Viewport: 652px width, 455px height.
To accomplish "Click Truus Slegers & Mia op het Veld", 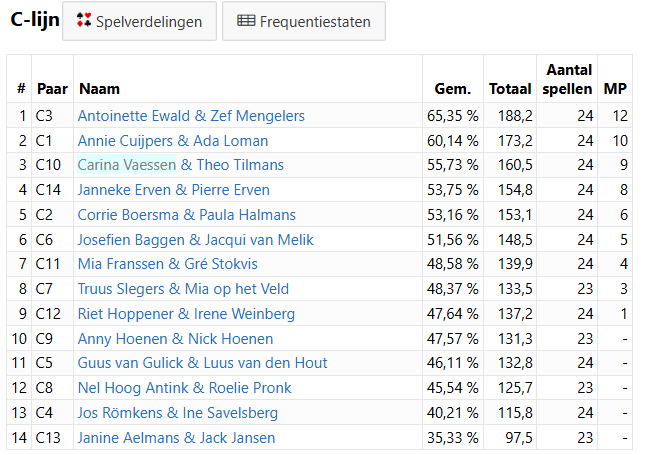I will point(183,289).
